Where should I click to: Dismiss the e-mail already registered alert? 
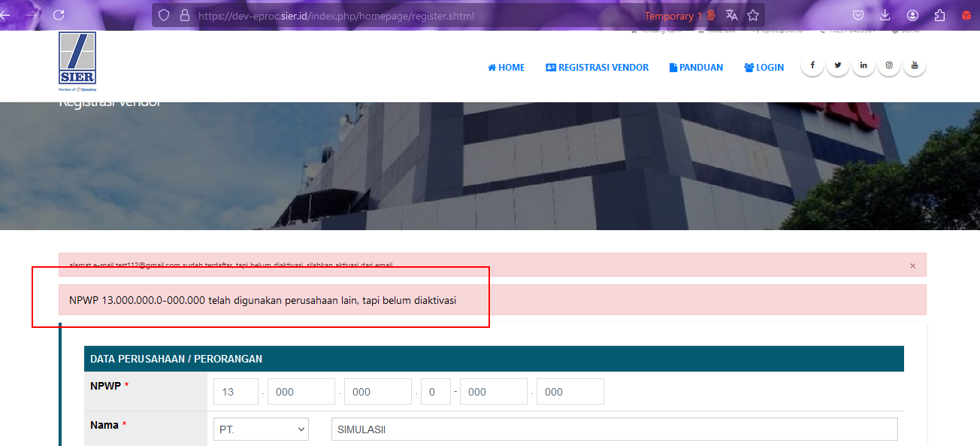912,265
